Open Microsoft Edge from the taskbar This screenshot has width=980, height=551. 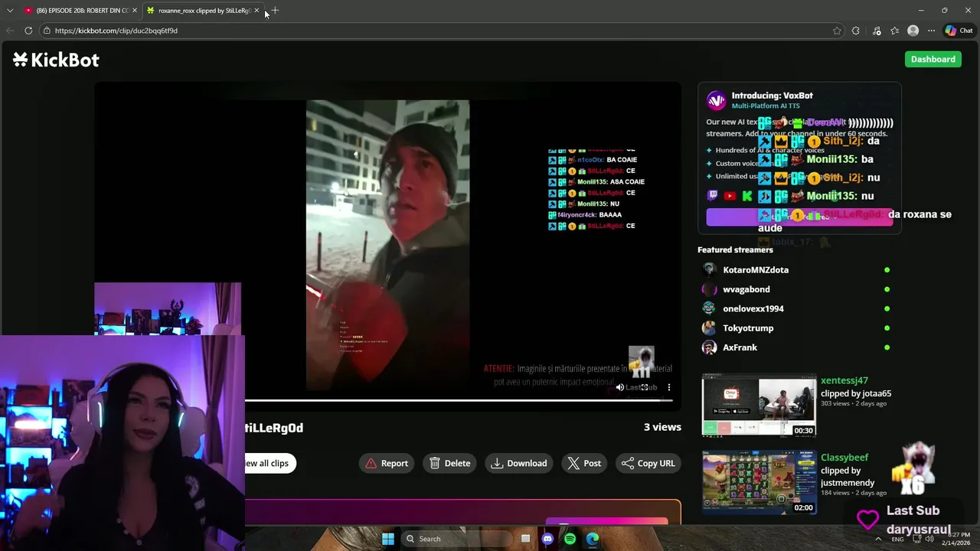click(593, 539)
